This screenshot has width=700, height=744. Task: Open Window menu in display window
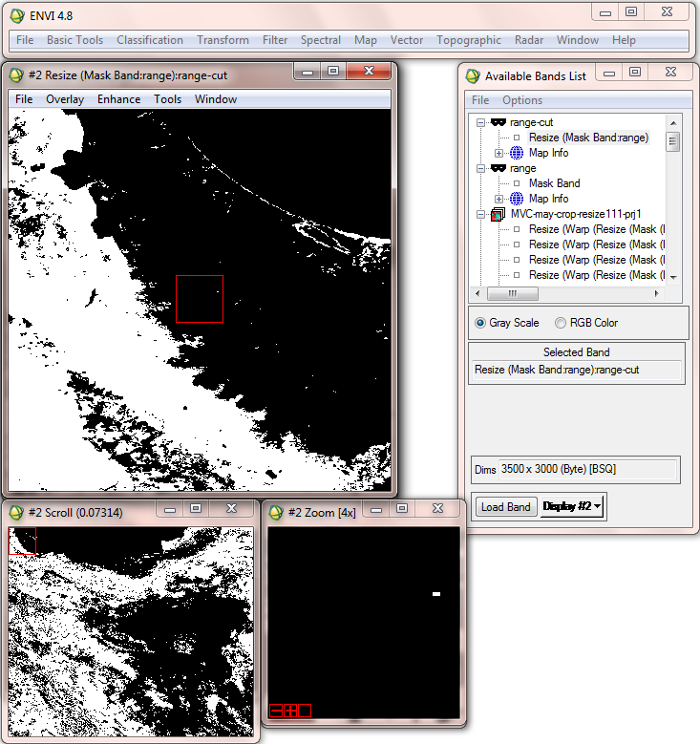(x=216, y=99)
